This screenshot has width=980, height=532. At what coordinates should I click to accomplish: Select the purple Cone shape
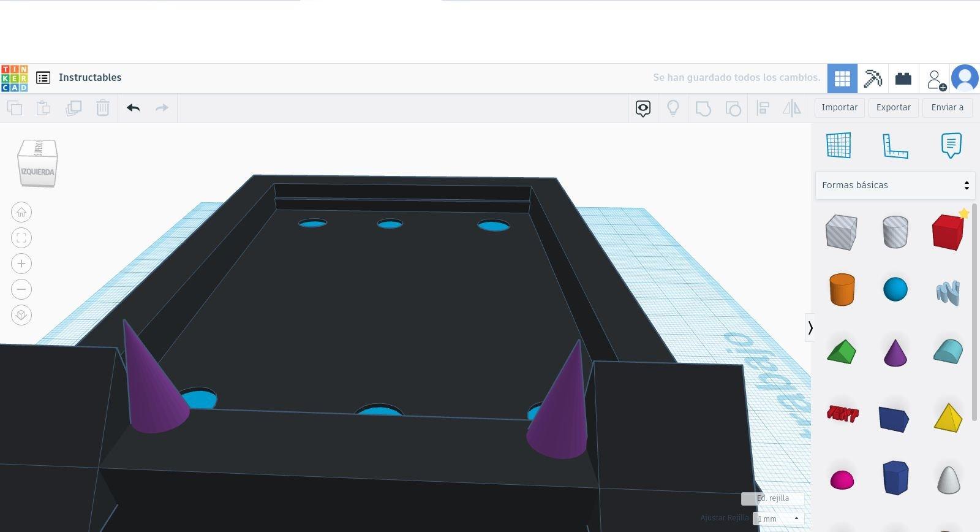click(895, 352)
